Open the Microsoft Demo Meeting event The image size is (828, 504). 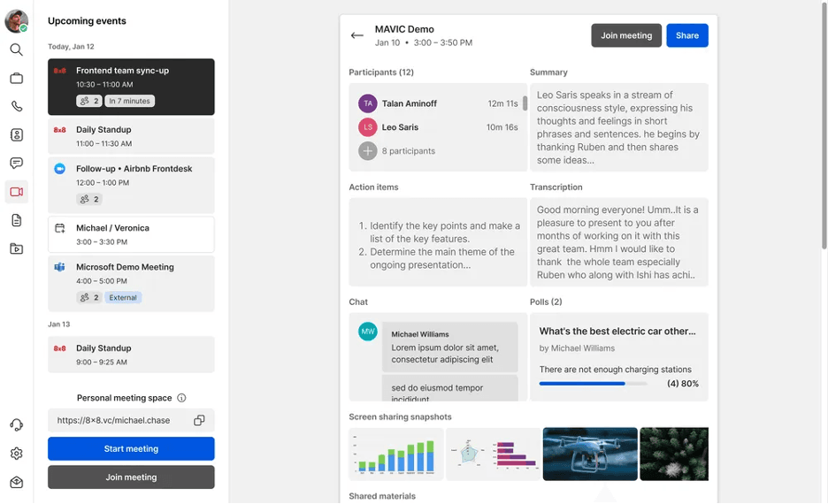tap(131, 283)
